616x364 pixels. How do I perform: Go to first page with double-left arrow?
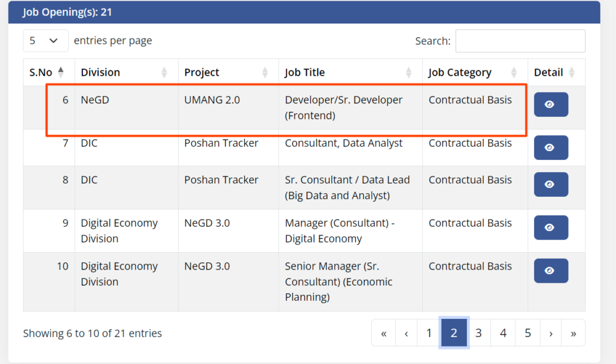pos(383,333)
